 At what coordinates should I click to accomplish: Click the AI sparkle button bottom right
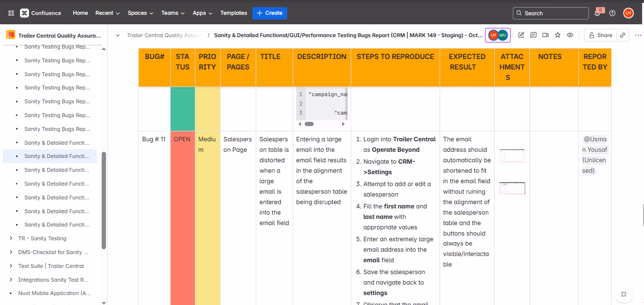(x=624, y=295)
